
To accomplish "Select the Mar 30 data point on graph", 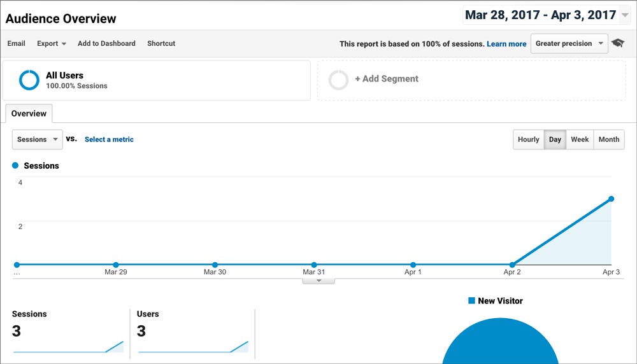I will pos(215,265).
